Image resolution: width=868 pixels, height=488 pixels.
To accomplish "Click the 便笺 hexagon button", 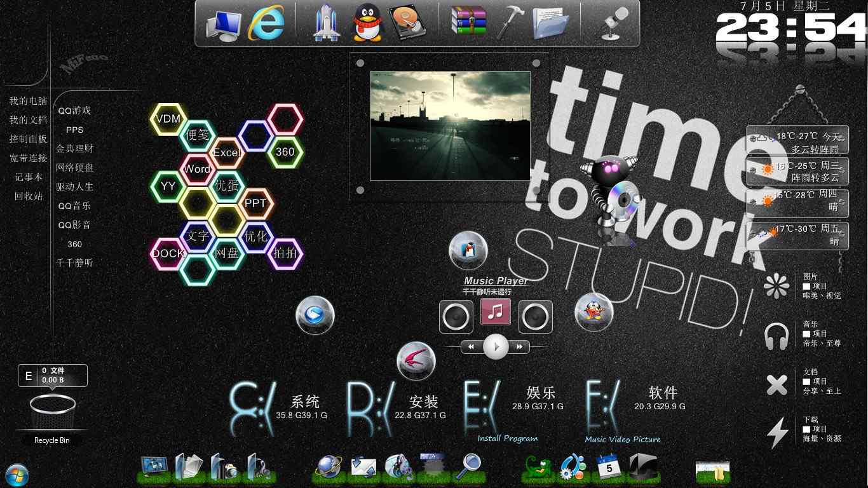I will 198,135.
